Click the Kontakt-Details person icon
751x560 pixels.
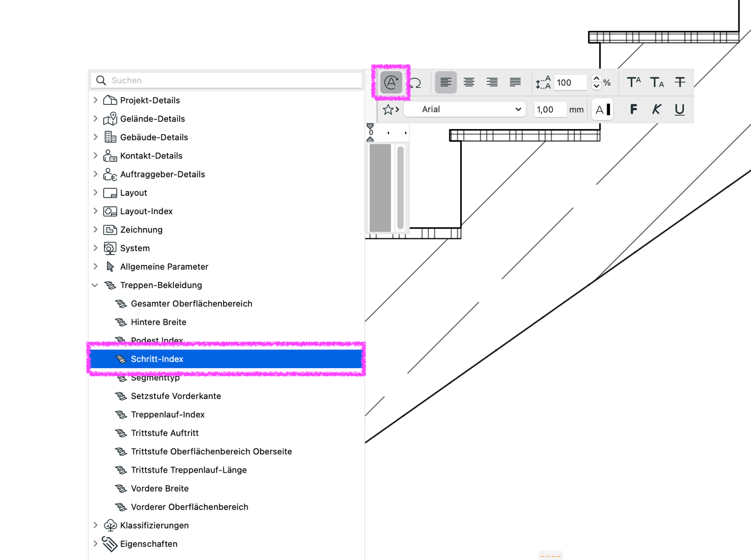pos(110,156)
